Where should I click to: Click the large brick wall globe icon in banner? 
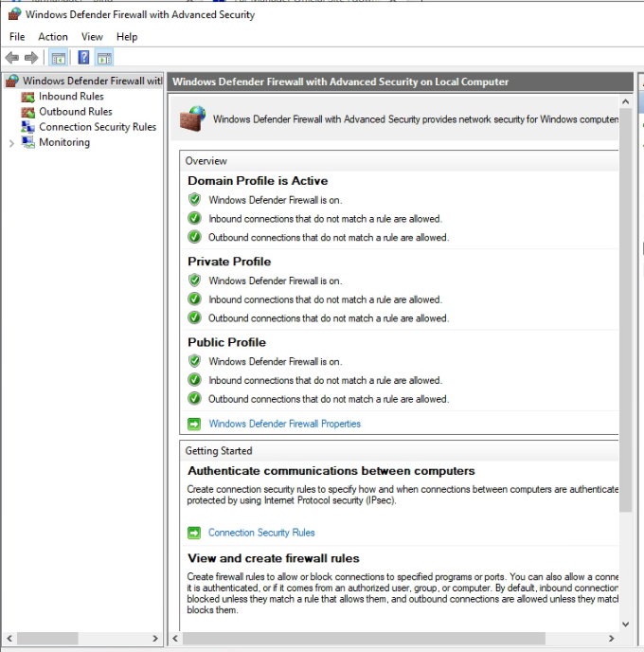[192, 118]
